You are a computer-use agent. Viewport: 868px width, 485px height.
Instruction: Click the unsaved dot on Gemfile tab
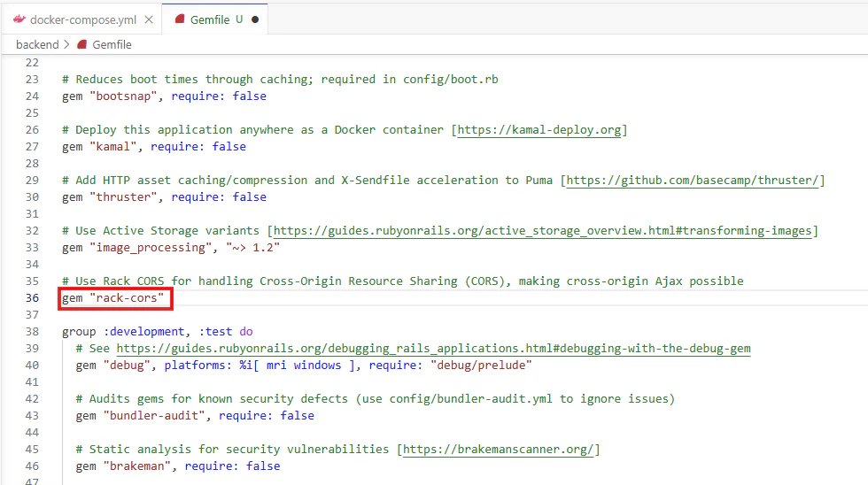click(x=255, y=19)
